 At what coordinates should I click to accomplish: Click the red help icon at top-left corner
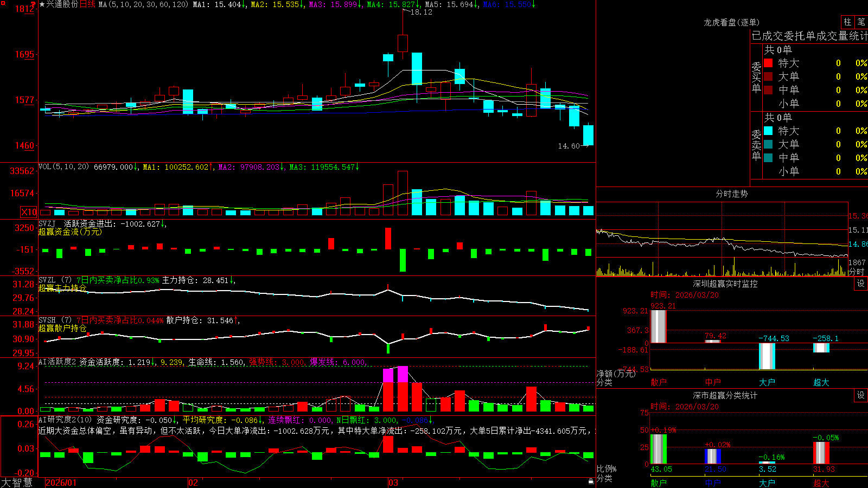pyautogui.click(x=33, y=4)
